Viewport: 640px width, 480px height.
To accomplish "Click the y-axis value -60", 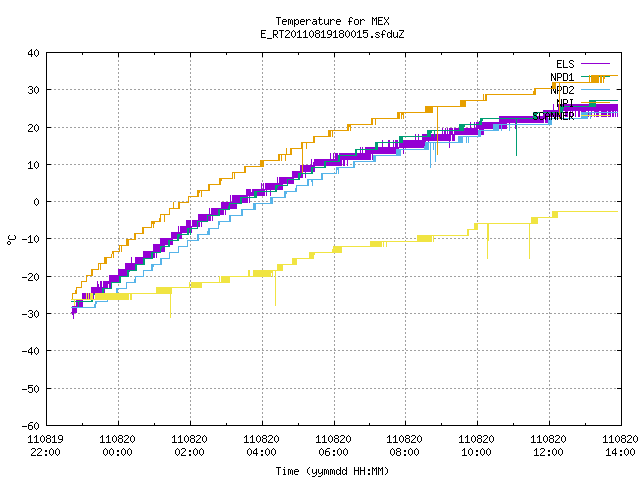I will (x=31, y=426).
